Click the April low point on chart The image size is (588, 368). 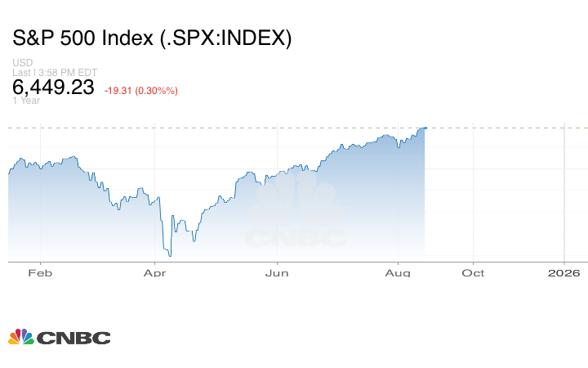click(169, 255)
